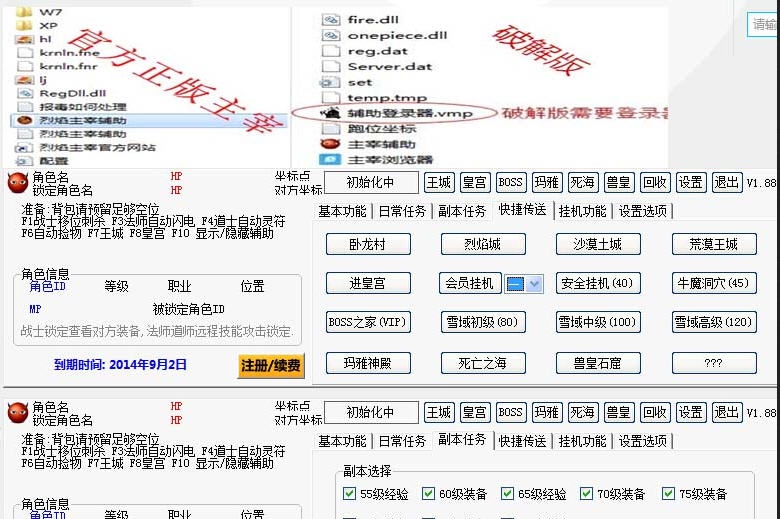Teleport to 雪域中级(100)
This screenshot has height=519, width=780.
pyautogui.click(x=598, y=322)
